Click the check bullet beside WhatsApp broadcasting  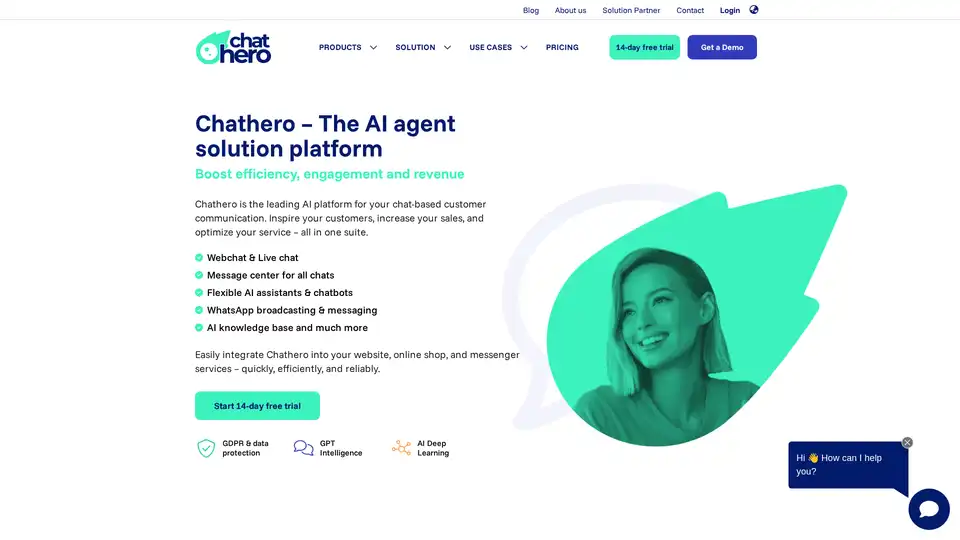[x=199, y=310]
